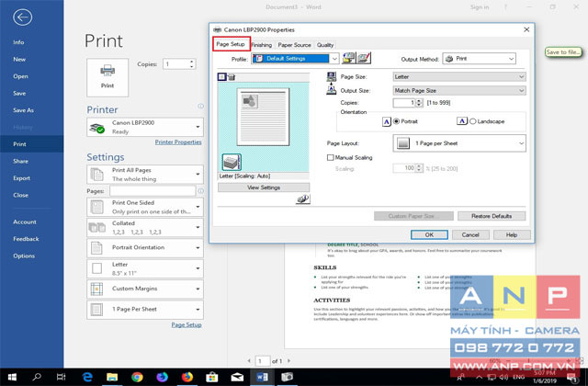This screenshot has height=386, width=588.
Task: Open Mail app from taskbar
Action: [x=237, y=377]
